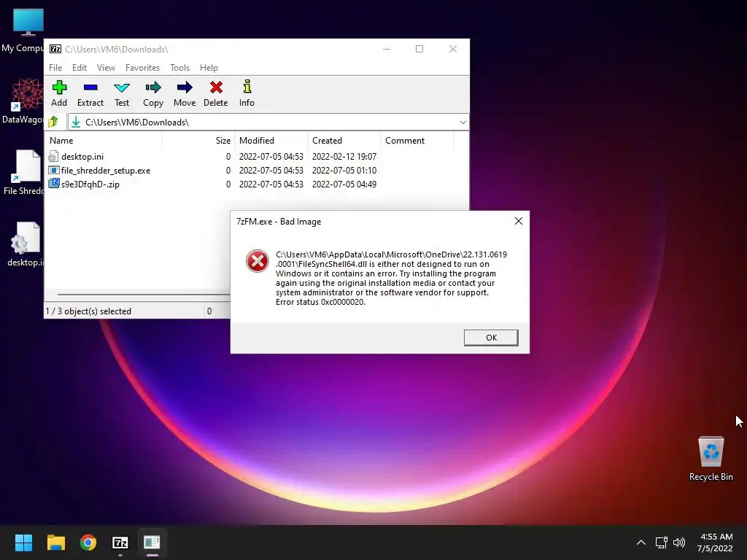The height and width of the screenshot is (560, 747).
Task: Open the Windows Start button
Action: 23,542
